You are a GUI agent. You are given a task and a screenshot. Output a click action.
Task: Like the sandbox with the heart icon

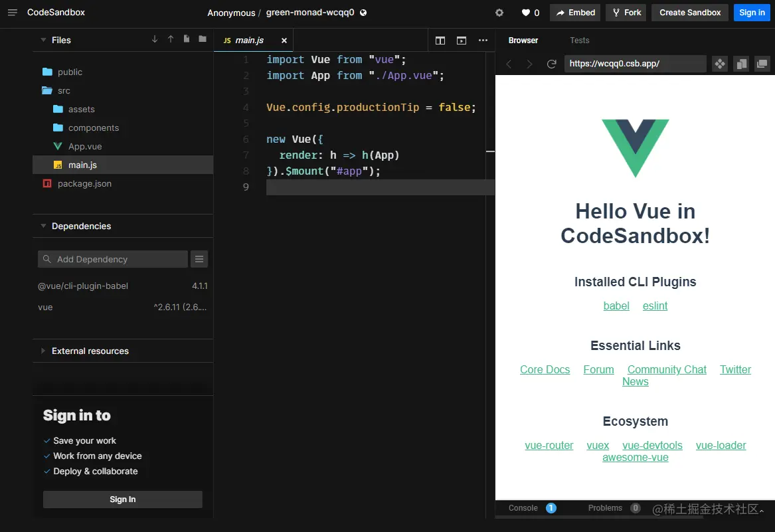point(526,13)
